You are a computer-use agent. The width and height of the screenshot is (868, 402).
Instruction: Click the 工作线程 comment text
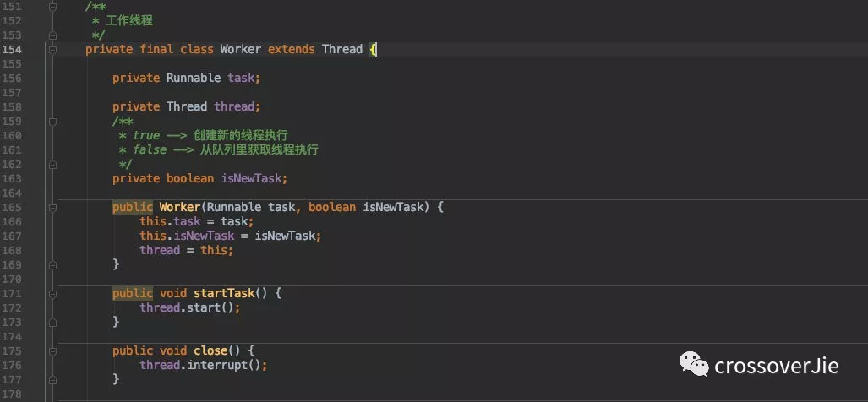pos(129,21)
